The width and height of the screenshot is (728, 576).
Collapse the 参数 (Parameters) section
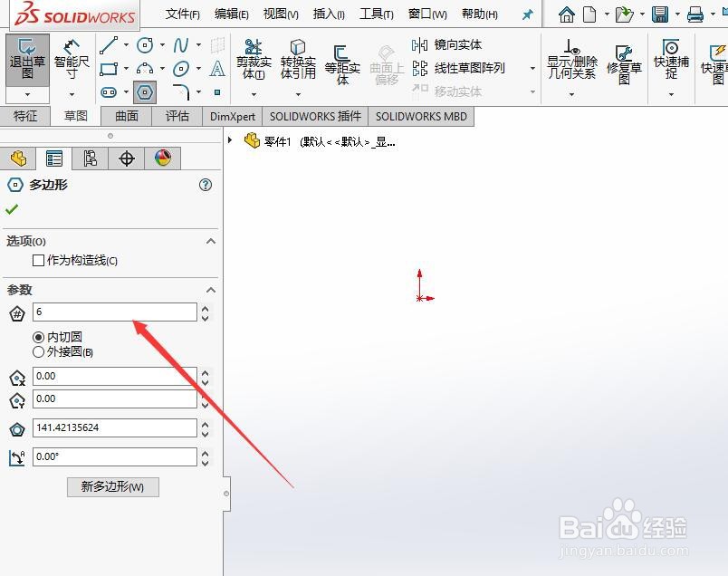tap(211, 290)
